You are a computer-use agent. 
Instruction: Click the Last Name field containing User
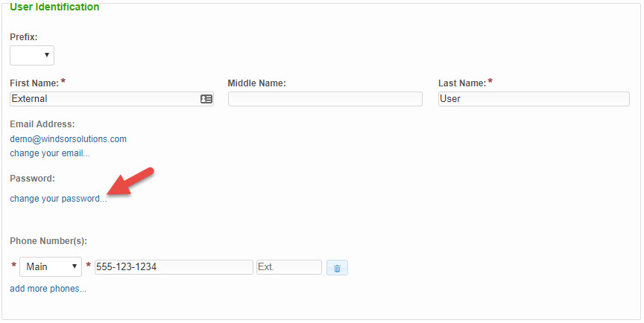click(x=534, y=99)
